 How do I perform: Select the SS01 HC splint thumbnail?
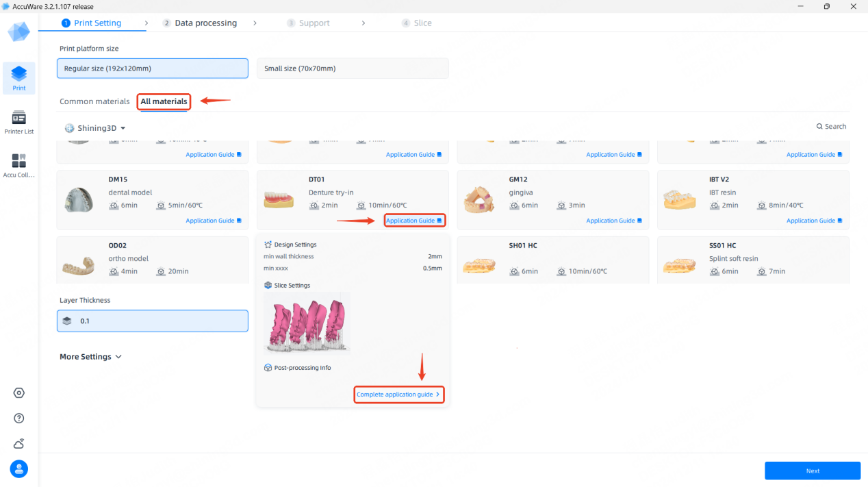click(680, 265)
